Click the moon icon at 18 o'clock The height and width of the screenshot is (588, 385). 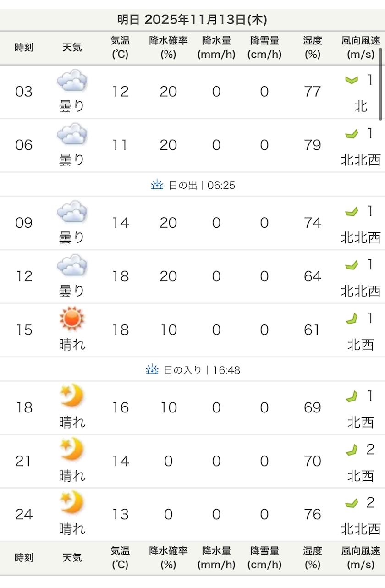point(72,396)
